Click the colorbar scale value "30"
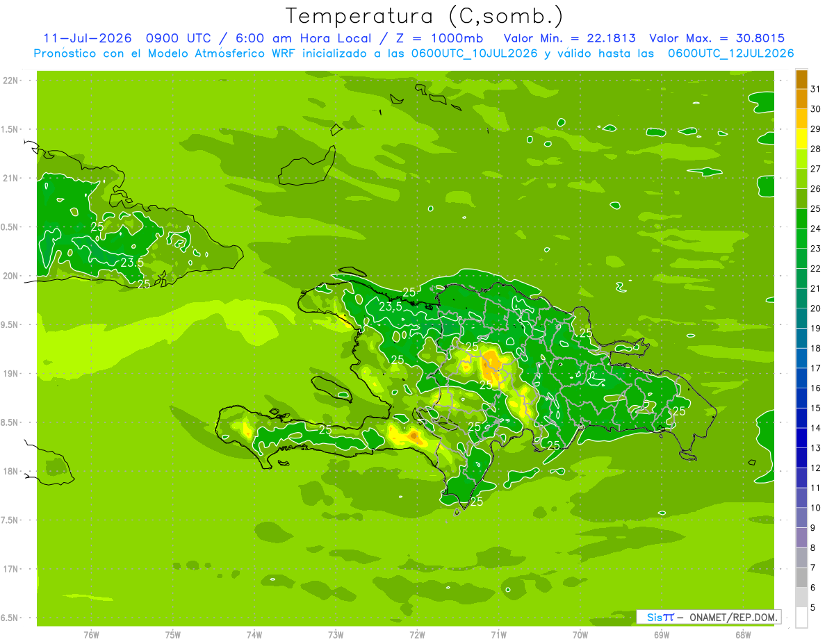Screen dimensions: 834x644 [x=815, y=109]
